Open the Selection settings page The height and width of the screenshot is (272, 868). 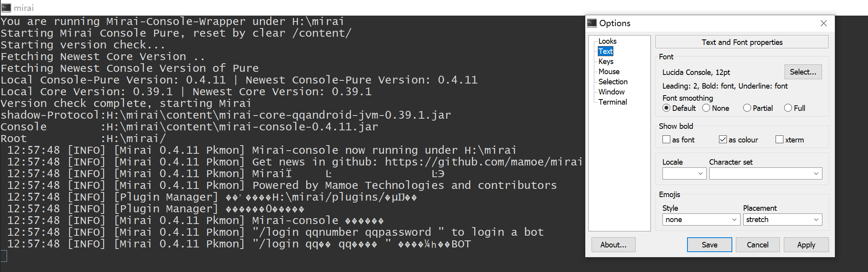[x=613, y=82]
